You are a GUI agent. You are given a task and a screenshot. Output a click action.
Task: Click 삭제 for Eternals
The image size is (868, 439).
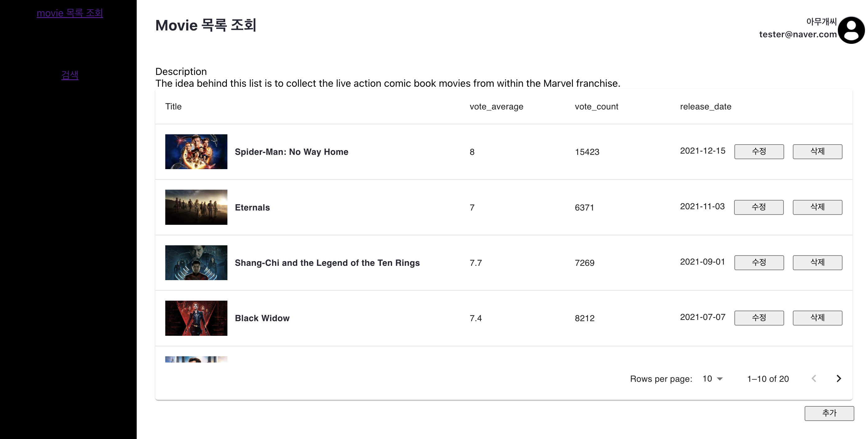[817, 207]
